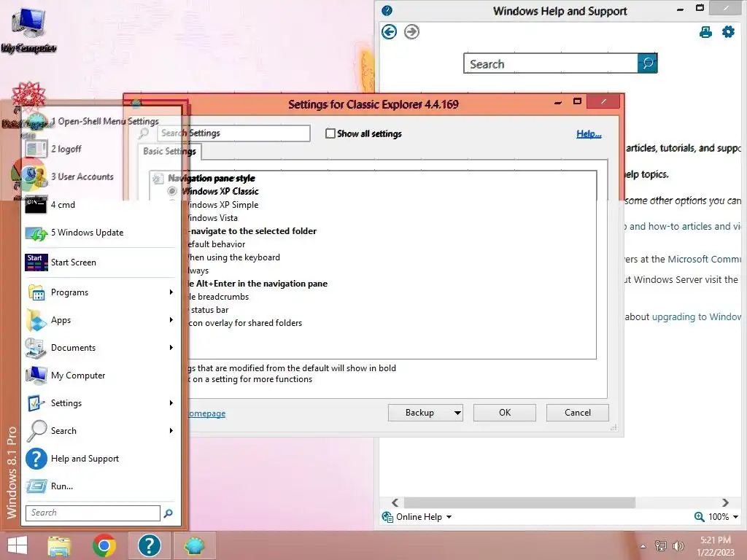This screenshot has height=560, width=747.
Task: Expand the Settings submenu in start menu
Action: point(171,402)
